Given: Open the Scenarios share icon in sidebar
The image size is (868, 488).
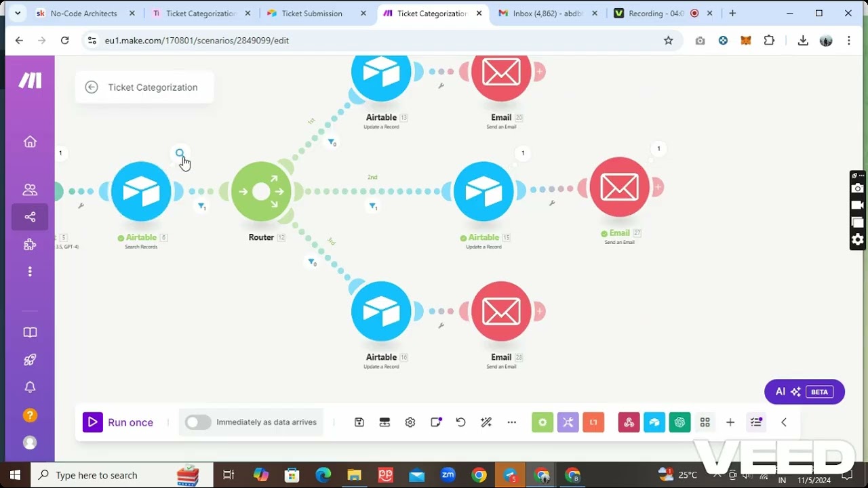Looking at the screenshot, I should click(x=30, y=217).
